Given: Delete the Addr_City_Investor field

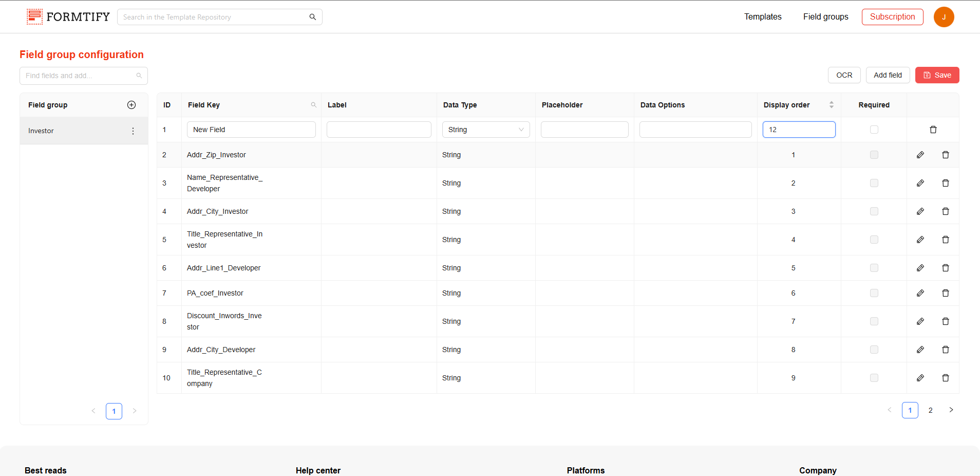Looking at the screenshot, I should [x=945, y=211].
